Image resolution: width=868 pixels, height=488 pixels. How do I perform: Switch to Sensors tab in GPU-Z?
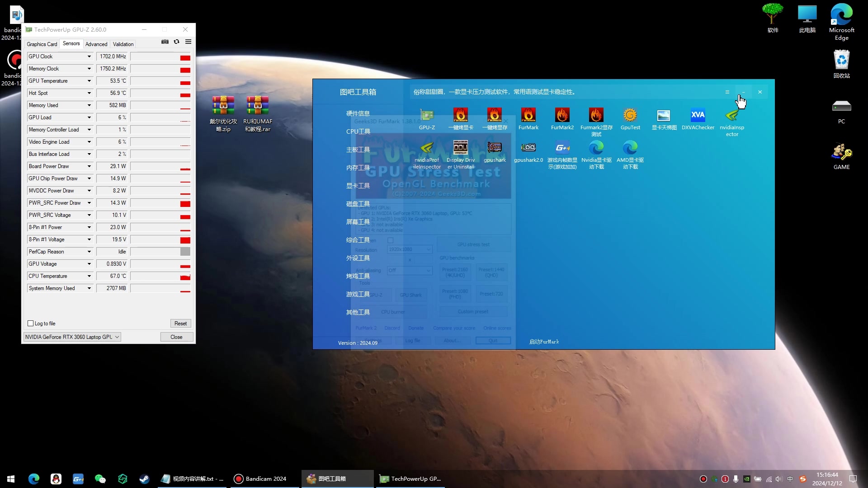click(71, 43)
